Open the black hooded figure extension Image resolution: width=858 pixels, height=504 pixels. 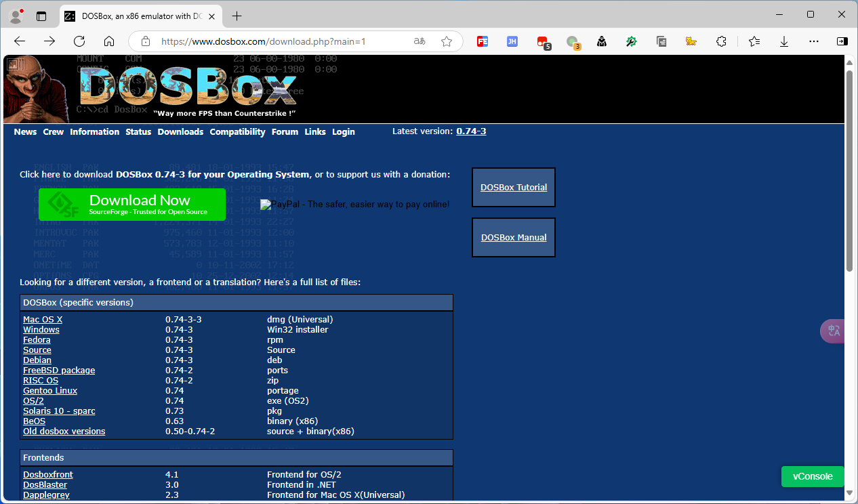tap(602, 41)
